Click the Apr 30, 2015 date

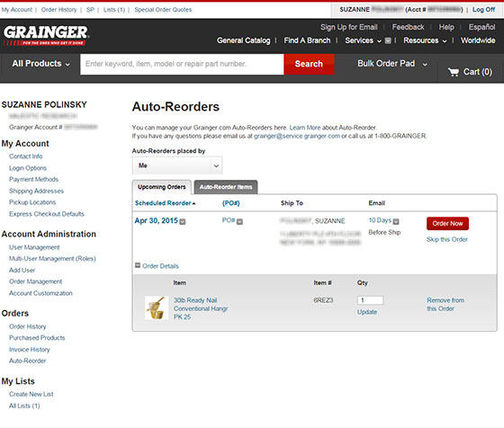(157, 221)
